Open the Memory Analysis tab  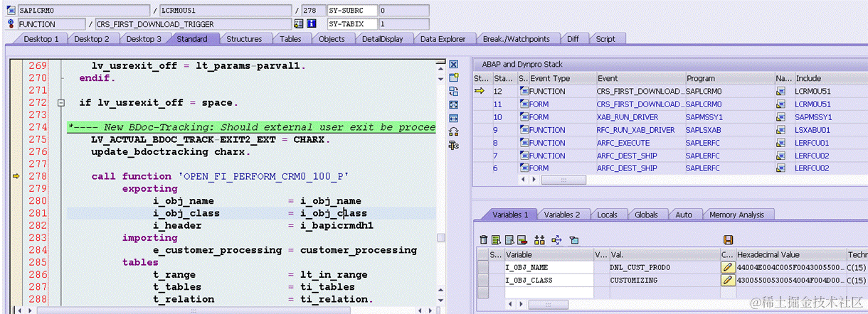pos(736,215)
